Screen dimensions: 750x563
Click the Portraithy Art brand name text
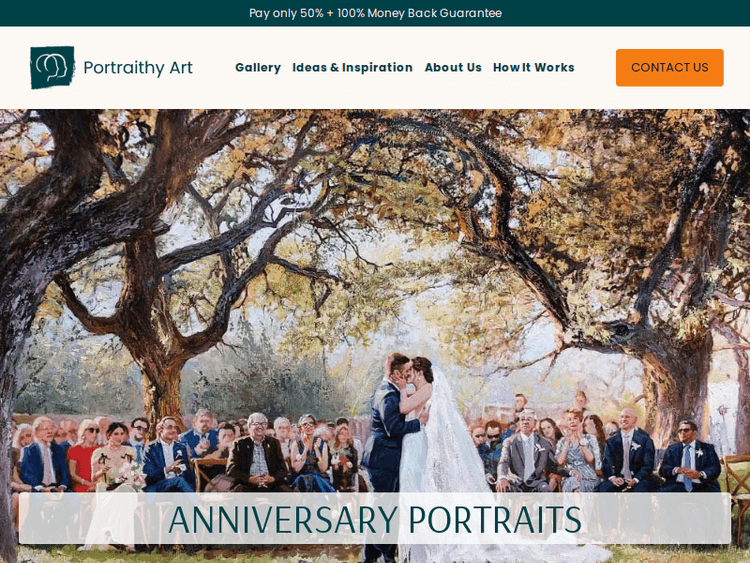pyautogui.click(x=138, y=67)
